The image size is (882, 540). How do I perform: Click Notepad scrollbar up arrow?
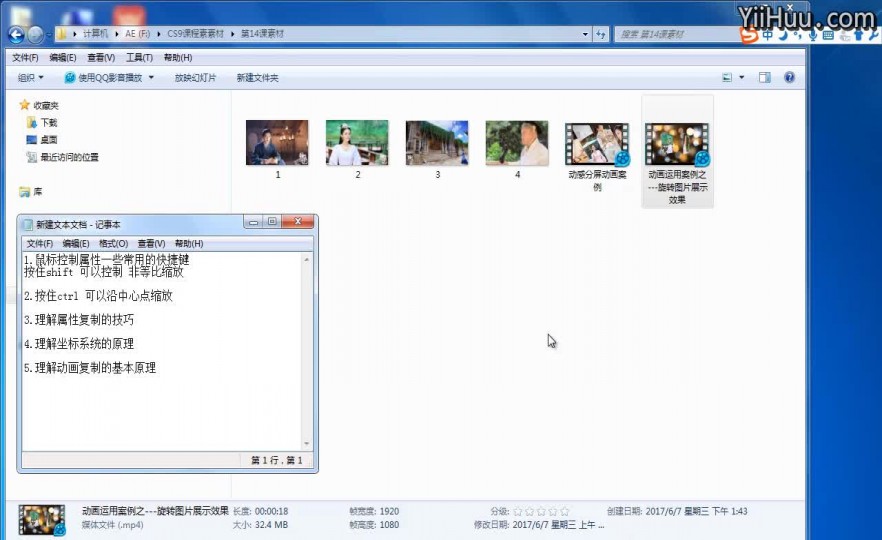(x=307, y=259)
